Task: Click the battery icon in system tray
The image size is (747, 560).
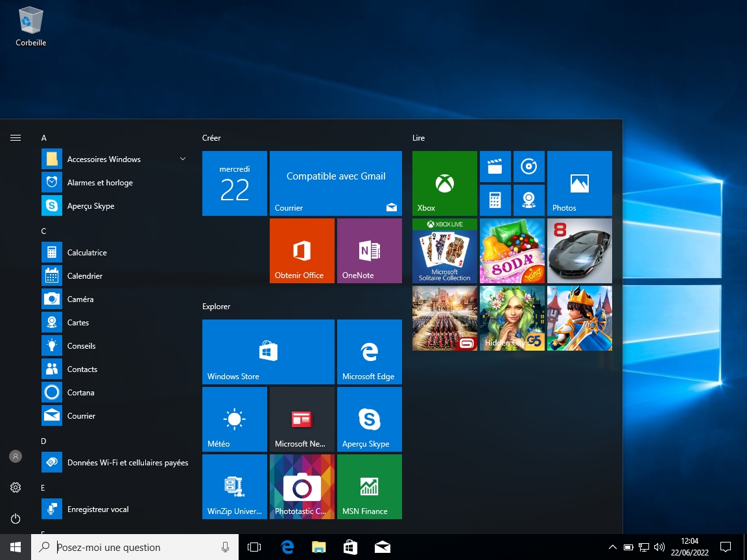Action: pyautogui.click(x=628, y=547)
